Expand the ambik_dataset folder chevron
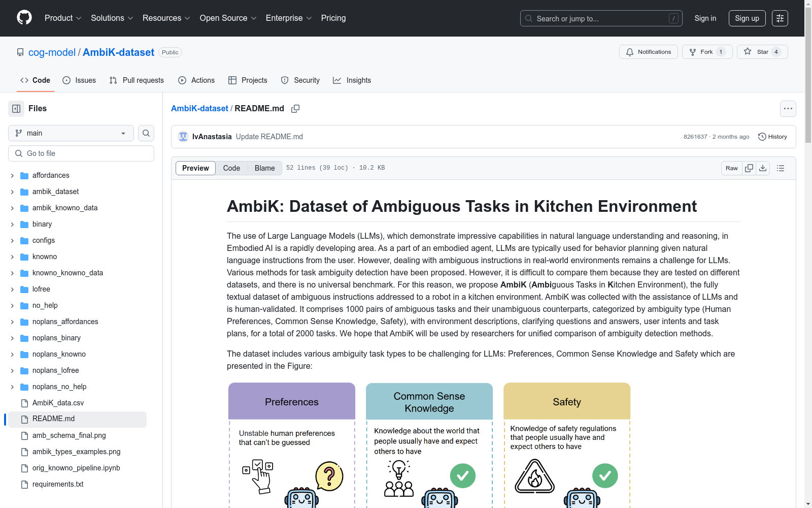This screenshot has width=812, height=508. [x=12, y=192]
